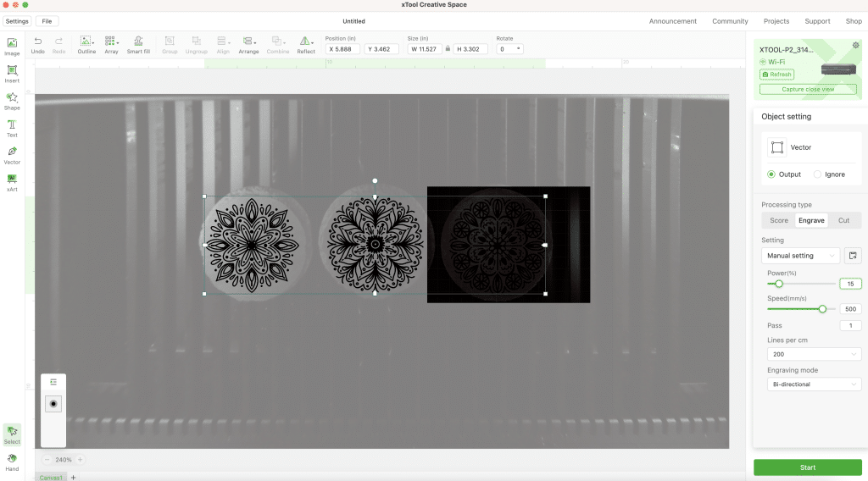Viewport: 868px width, 481px height.
Task: Select the Text tool
Action: coord(12,128)
